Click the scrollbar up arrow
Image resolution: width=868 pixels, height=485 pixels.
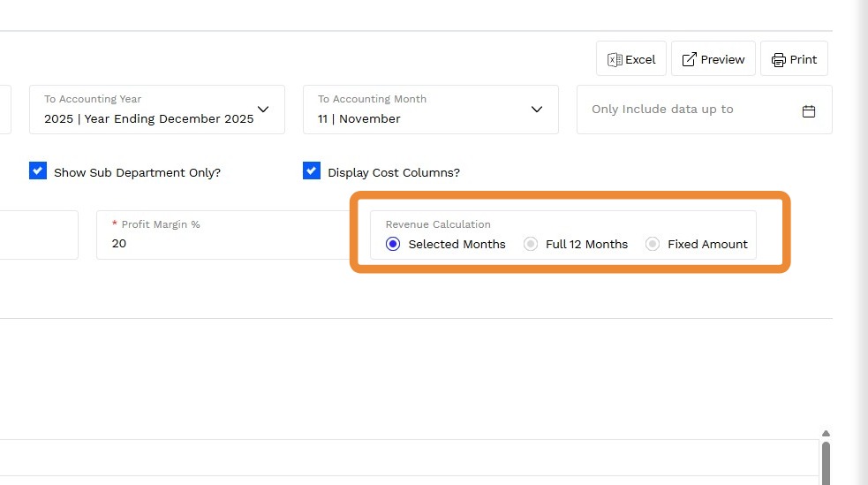[826, 434]
